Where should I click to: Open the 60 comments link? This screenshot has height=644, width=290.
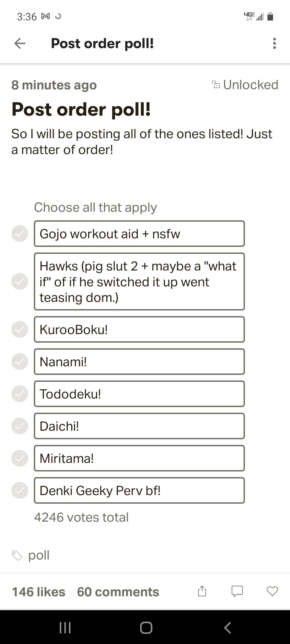click(118, 592)
